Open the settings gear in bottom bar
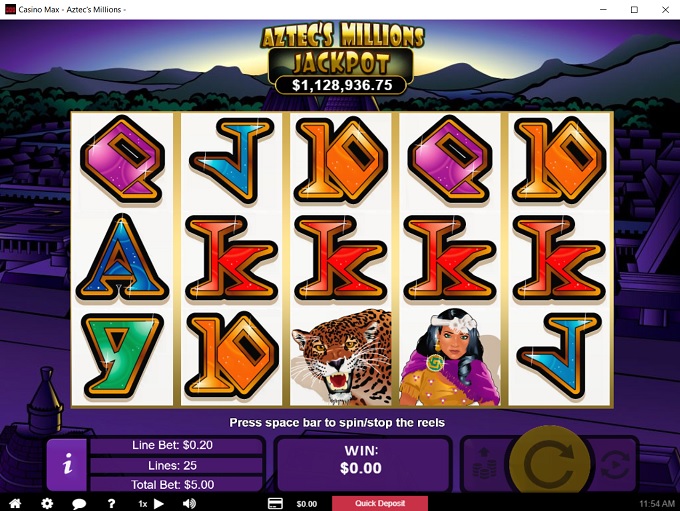680x511 pixels. [x=47, y=503]
